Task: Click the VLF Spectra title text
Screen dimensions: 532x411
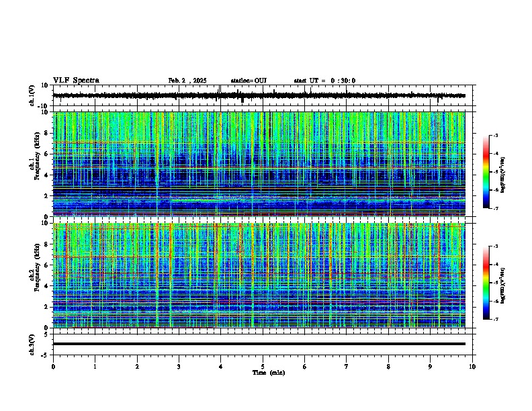Action: [76, 80]
